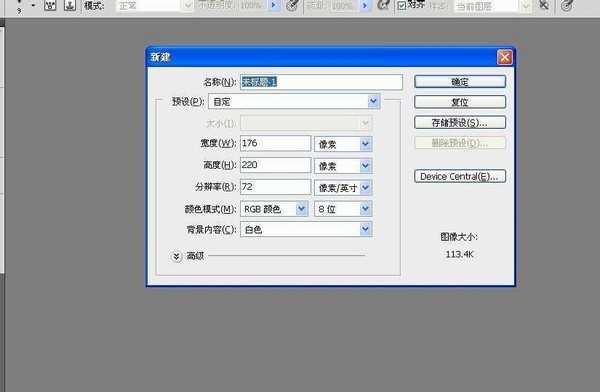Open the 像素/英寸 resolution unit dropdown
This screenshot has width=600, height=392.
(343, 188)
